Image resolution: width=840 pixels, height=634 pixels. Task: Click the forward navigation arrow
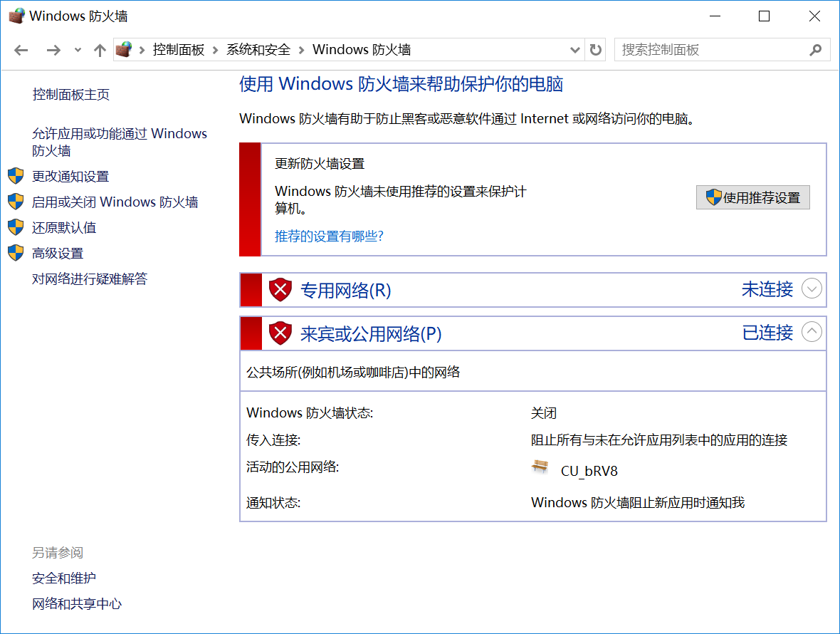53,50
